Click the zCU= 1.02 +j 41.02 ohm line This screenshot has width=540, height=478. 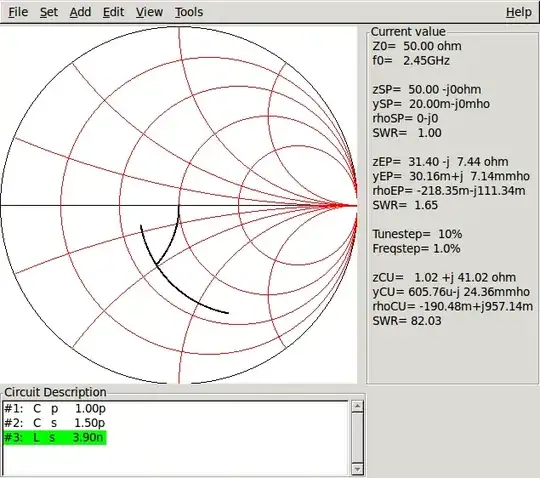(x=444, y=278)
